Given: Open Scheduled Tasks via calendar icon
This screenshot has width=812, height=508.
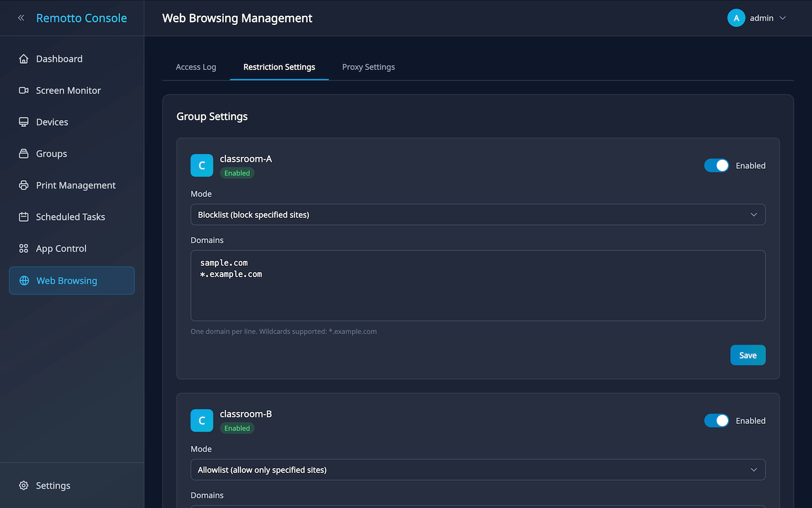Looking at the screenshot, I should click(24, 217).
